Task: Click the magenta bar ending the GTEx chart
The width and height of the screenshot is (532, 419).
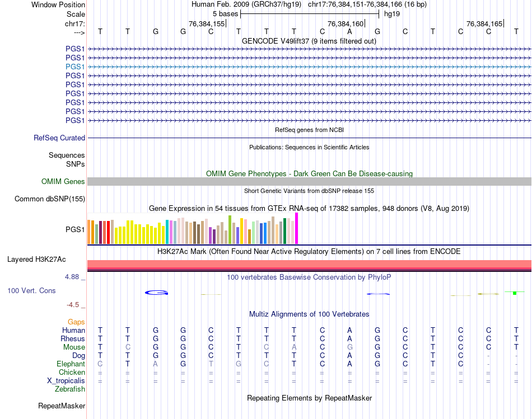Action: tap(297, 228)
